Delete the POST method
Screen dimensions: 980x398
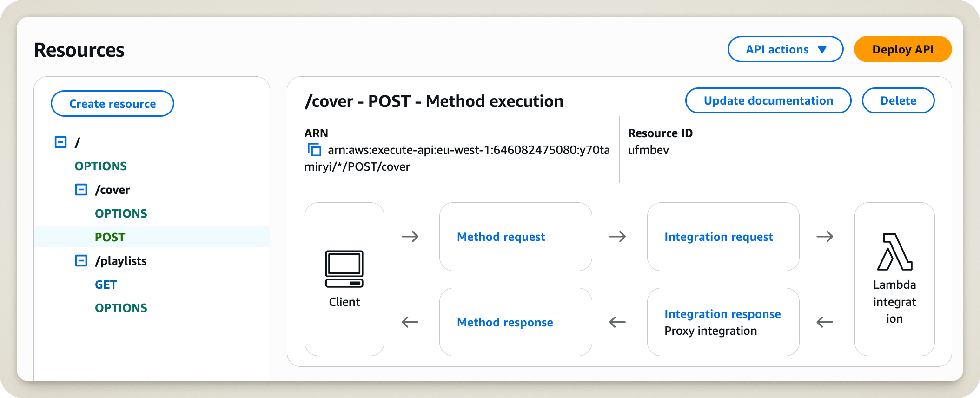click(x=898, y=100)
